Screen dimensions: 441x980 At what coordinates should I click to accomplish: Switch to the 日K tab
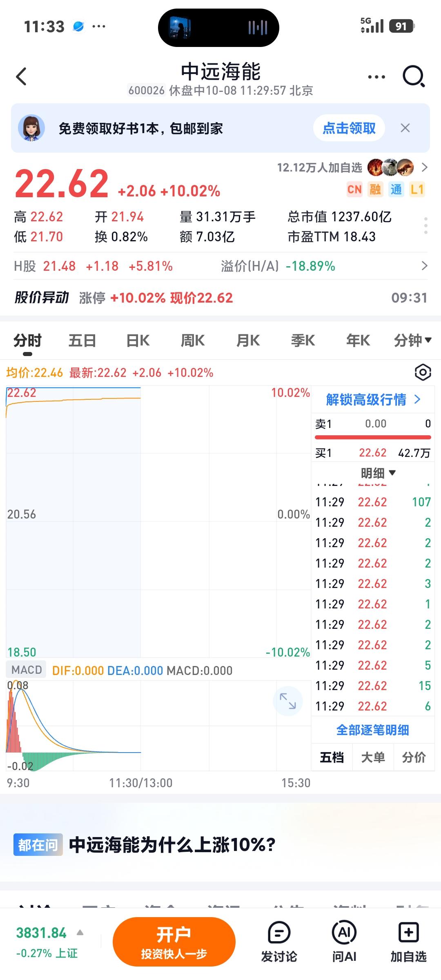[x=138, y=340]
